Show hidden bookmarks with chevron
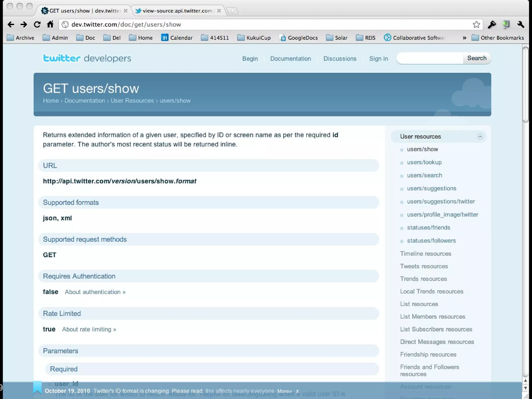 coord(464,38)
